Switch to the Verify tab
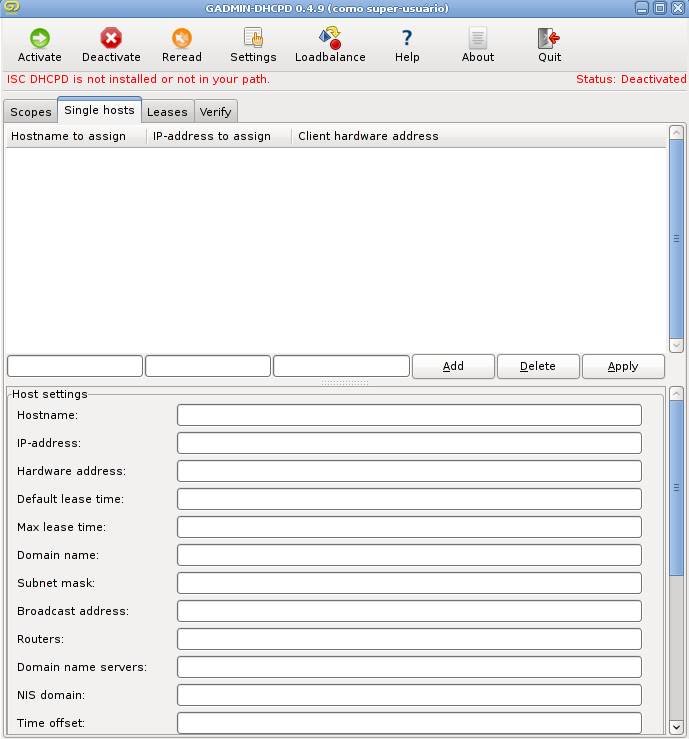This screenshot has height=739, width=689. click(x=215, y=112)
